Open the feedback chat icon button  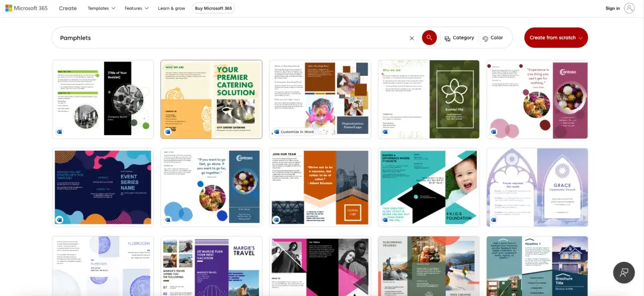point(623,272)
